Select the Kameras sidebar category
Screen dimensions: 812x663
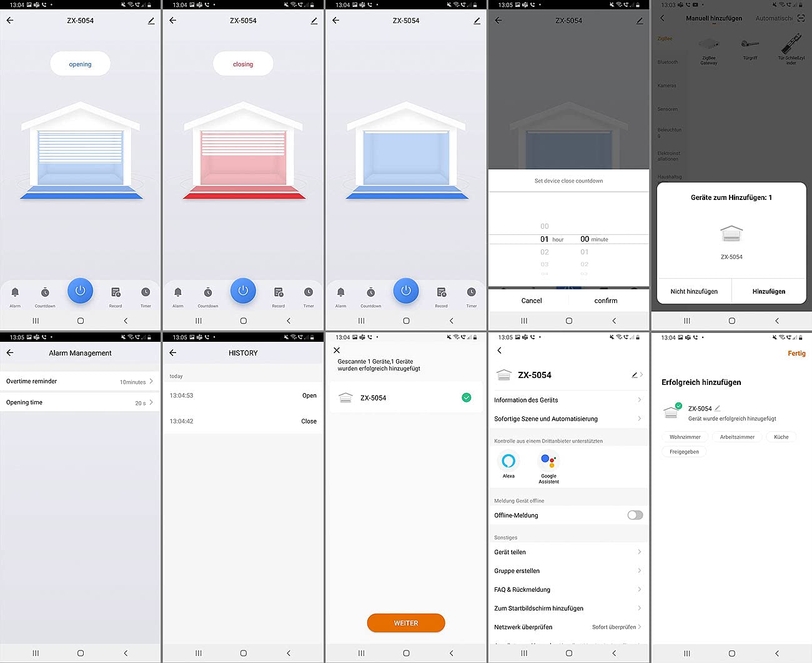pyautogui.click(x=667, y=86)
